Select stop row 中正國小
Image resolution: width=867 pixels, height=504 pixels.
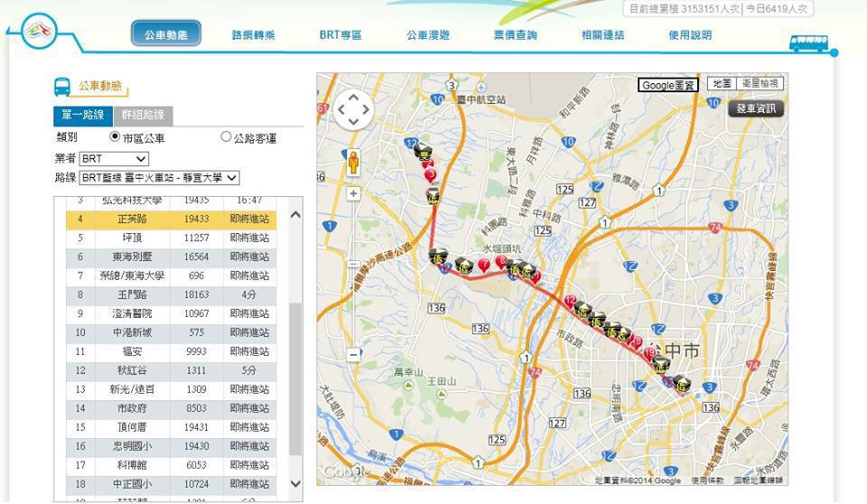pos(171,484)
